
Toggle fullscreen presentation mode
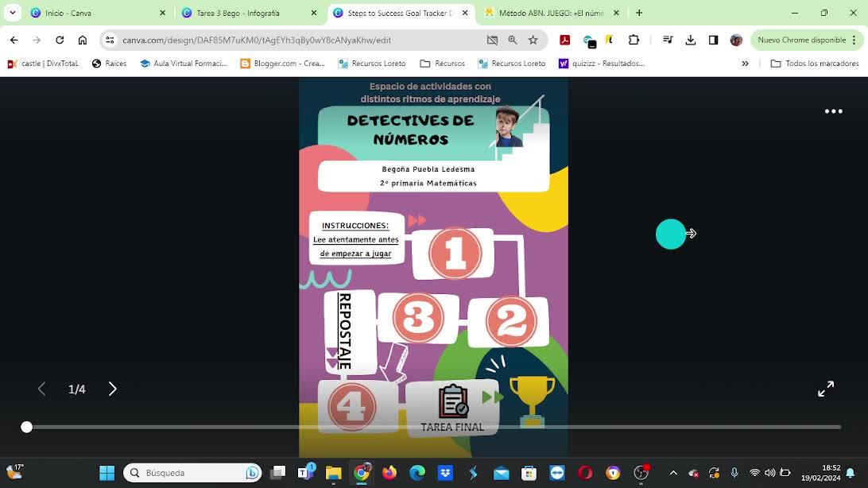(826, 389)
